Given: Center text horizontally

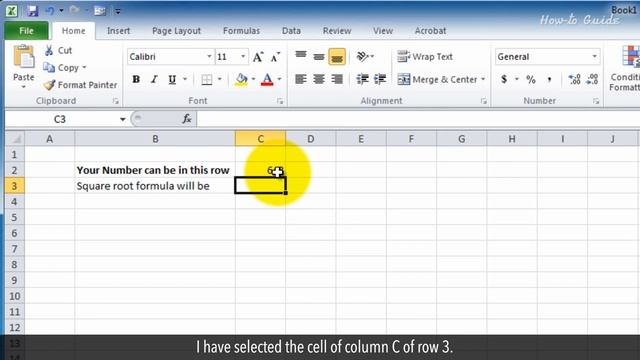Looking at the screenshot, I should [319, 79].
